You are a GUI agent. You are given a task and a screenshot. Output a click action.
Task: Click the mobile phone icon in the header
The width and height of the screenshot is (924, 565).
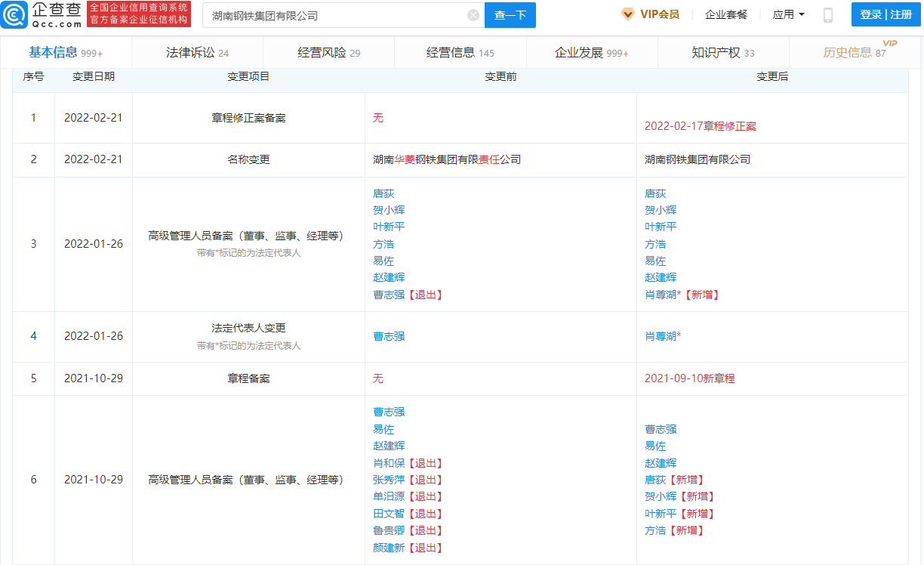click(x=827, y=14)
